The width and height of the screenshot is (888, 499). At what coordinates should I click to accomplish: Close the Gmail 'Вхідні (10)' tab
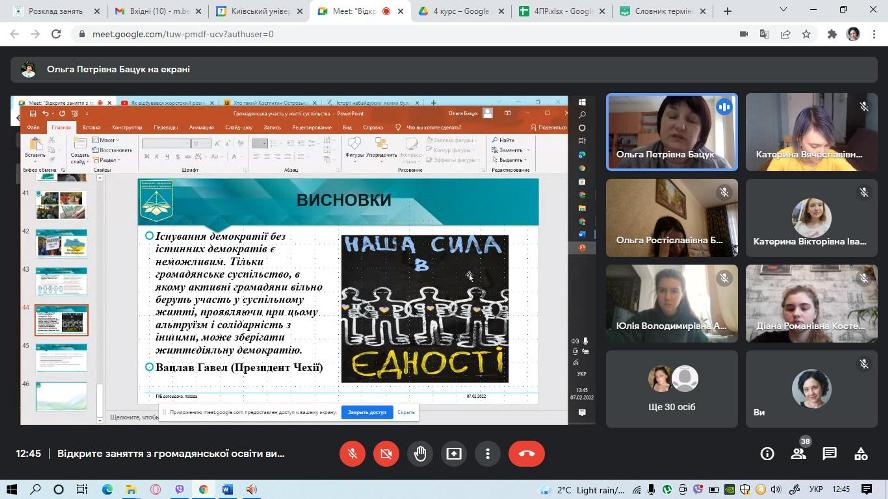tap(198, 11)
